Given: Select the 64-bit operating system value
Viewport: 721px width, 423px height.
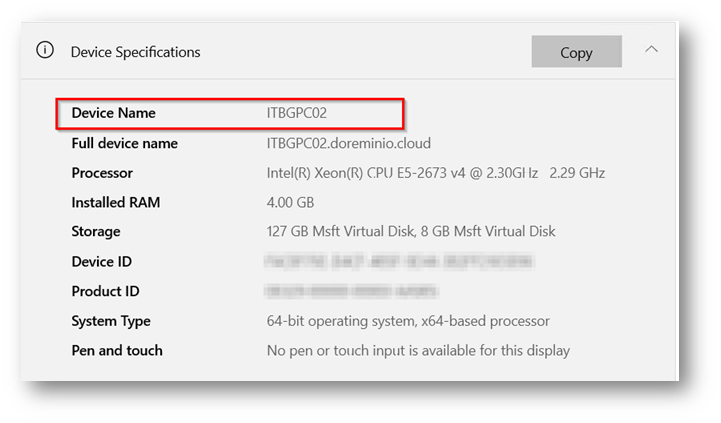Looking at the screenshot, I should (408, 321).
